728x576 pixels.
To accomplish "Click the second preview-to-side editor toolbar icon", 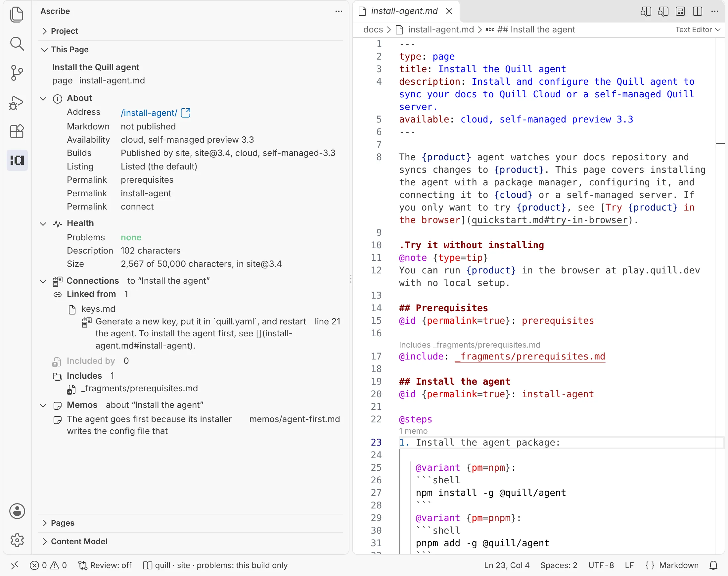I will pos(663,12).
